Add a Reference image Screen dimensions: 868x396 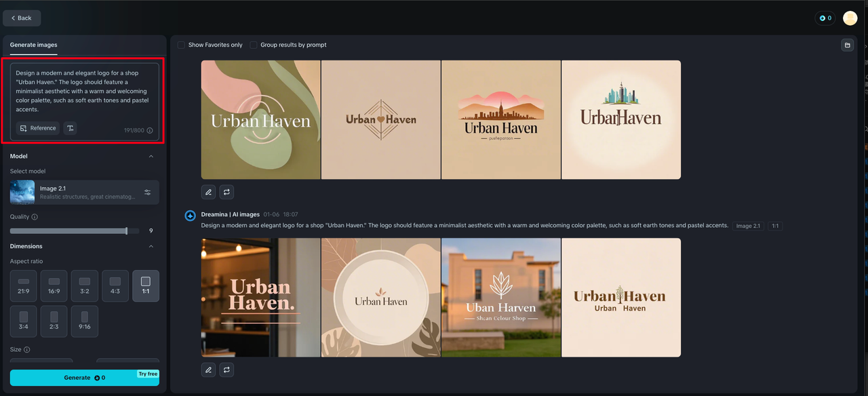pos(38,128)
